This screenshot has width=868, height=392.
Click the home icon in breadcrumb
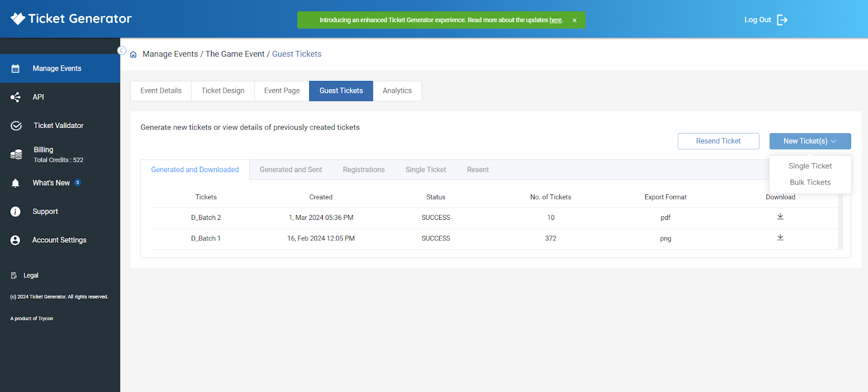[133, 55]
